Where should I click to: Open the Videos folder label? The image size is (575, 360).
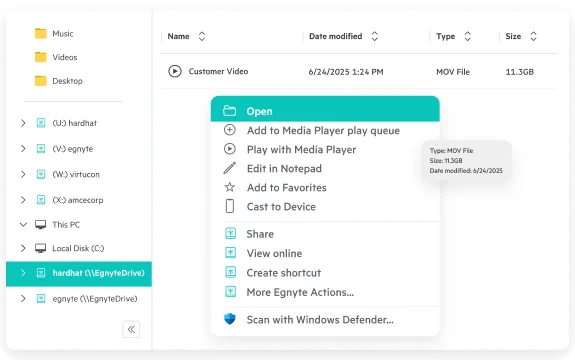[x=65, y=57]
